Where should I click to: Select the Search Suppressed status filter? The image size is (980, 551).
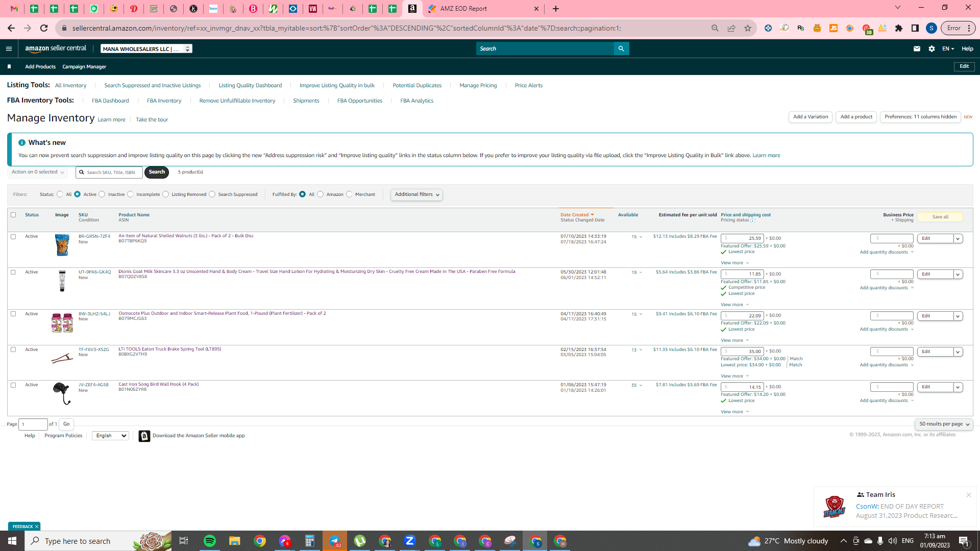(212, 194)
